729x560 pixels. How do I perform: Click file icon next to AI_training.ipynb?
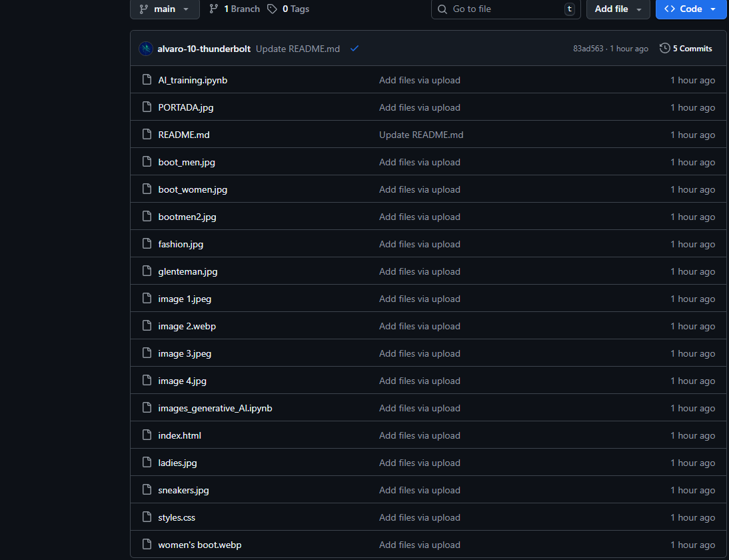pos(147,79)
